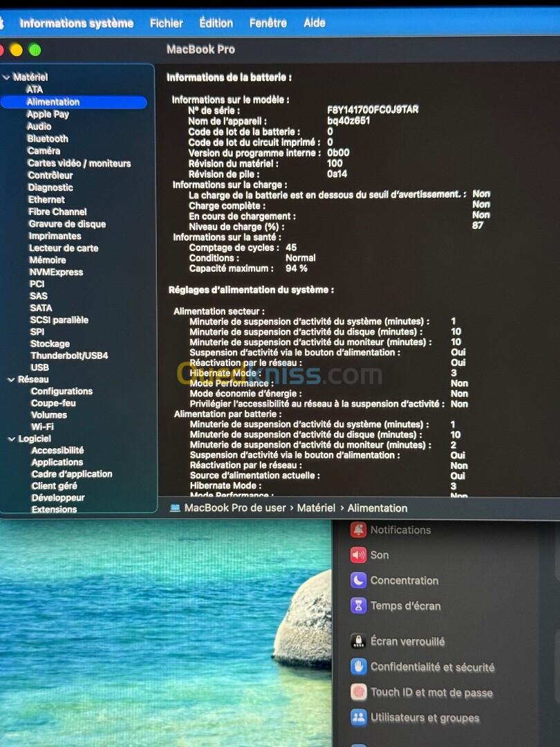Select Wi-Fi under Réseau
Viewport: 560px width, 747px height.
pos(42,426)
